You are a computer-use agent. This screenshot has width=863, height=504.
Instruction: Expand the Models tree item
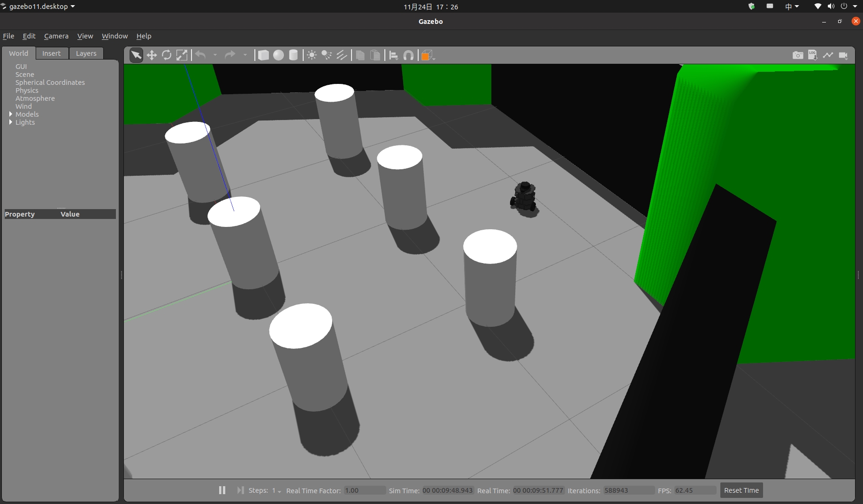click(x=10, y=114)
